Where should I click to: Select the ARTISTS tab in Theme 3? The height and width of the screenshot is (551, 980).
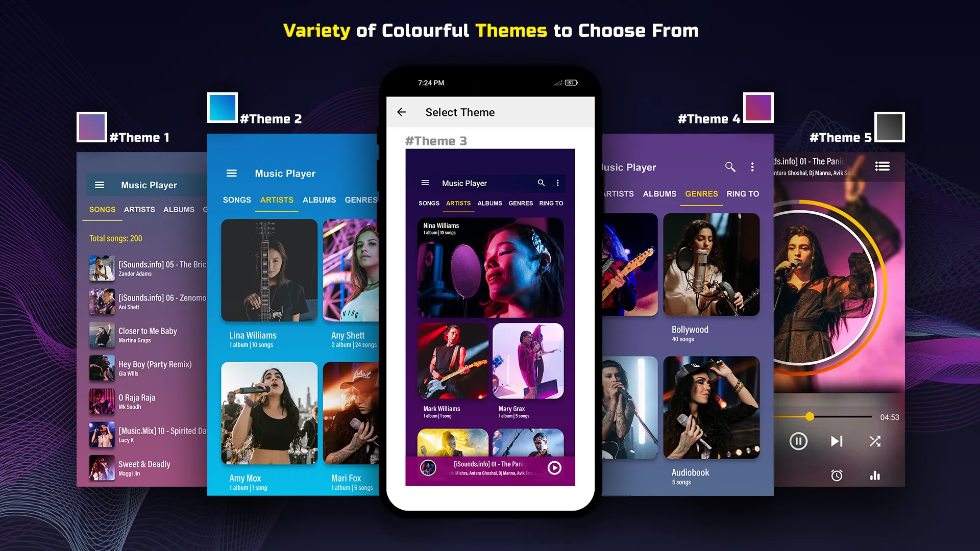pos(458,203)
